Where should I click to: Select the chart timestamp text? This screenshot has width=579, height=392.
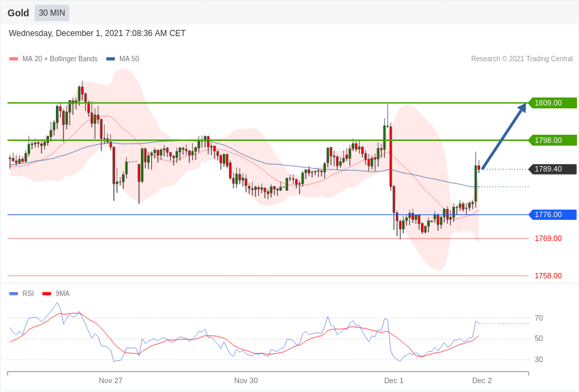(97, 33)
